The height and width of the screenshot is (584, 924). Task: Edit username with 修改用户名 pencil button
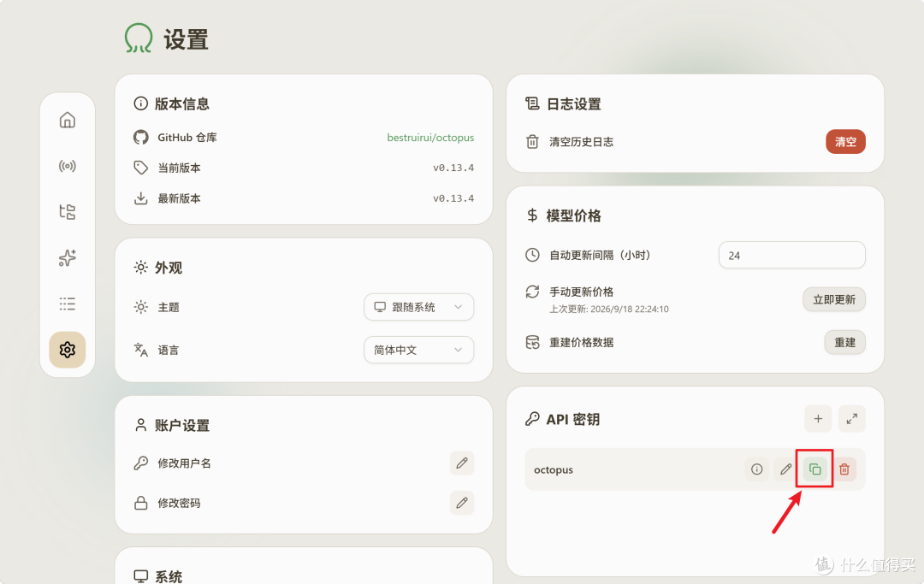[x=461, y=463]
